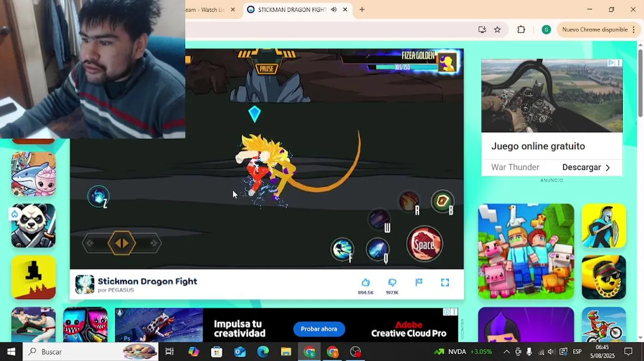The width and height of the screenshot is (644, 361).
Task: Open OBS Studio from the taskbar
Action: tap(356, 351)
